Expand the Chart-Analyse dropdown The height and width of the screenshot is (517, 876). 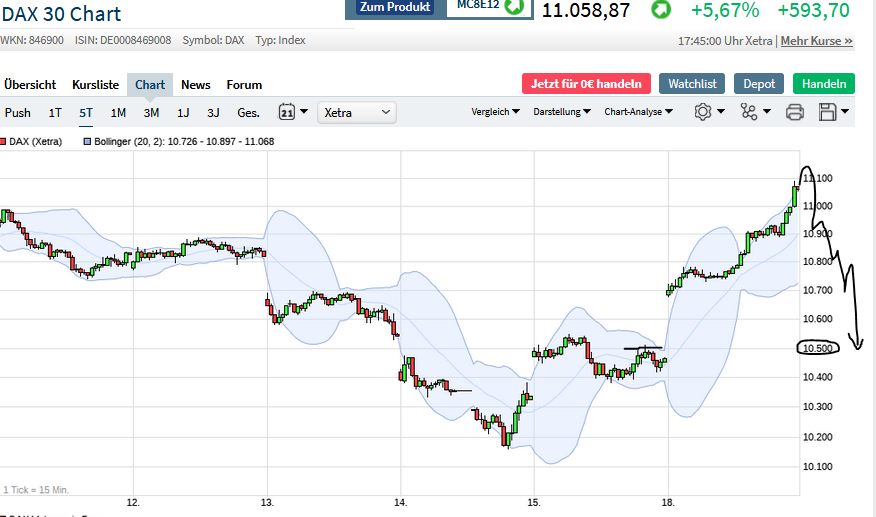(638, 112)
